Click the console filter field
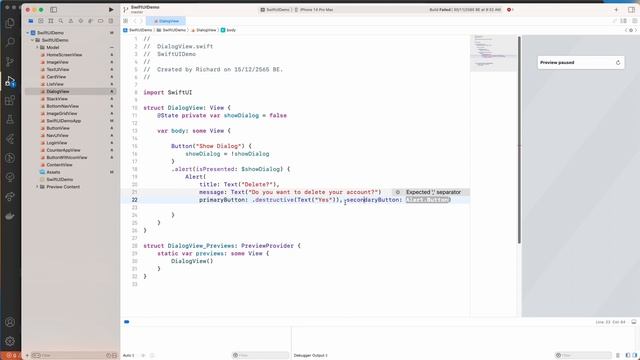This screenshot has width=640, height=360. [583, 356]
